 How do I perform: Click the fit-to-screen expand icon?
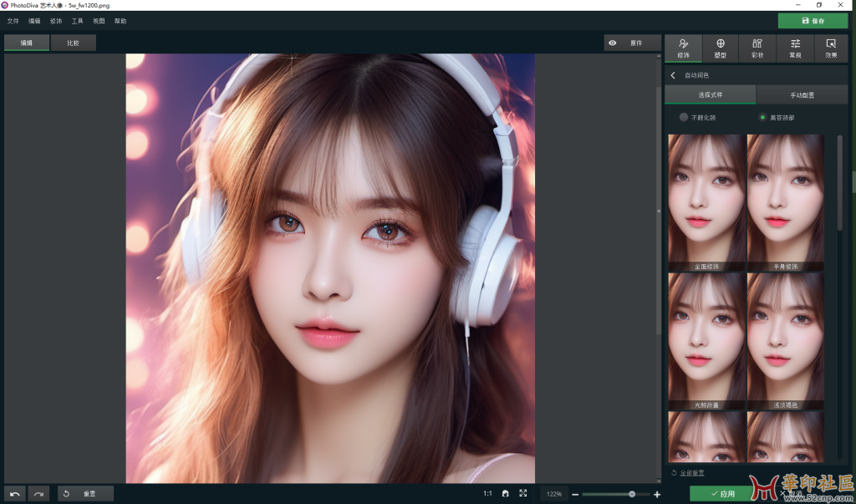point(523,493)
